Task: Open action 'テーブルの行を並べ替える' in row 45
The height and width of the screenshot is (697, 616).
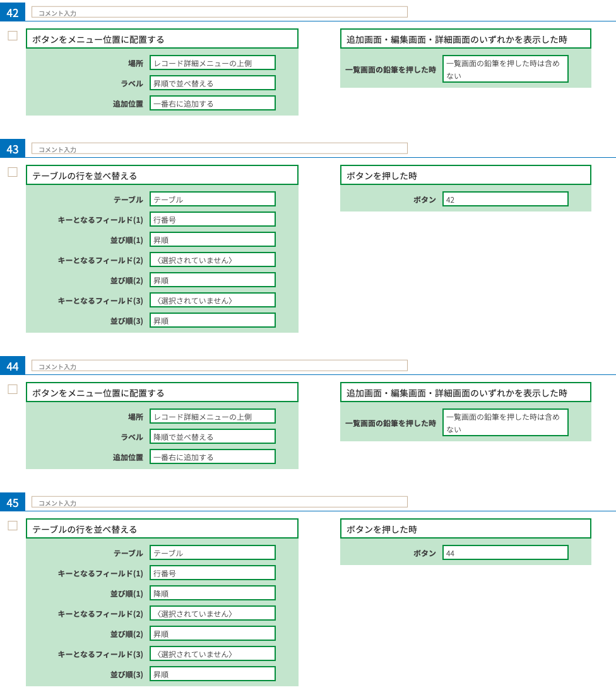Action: 162,528
